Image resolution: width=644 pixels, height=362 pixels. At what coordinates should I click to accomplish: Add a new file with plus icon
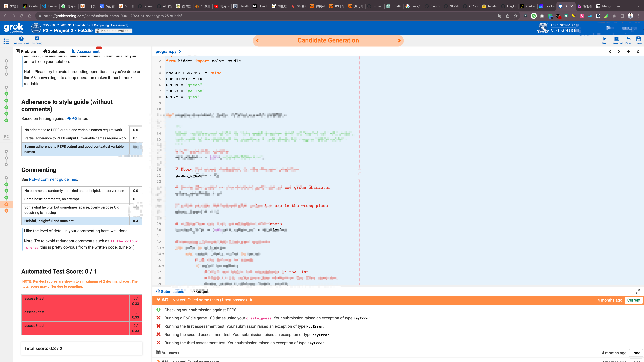[x=629, y=52]
